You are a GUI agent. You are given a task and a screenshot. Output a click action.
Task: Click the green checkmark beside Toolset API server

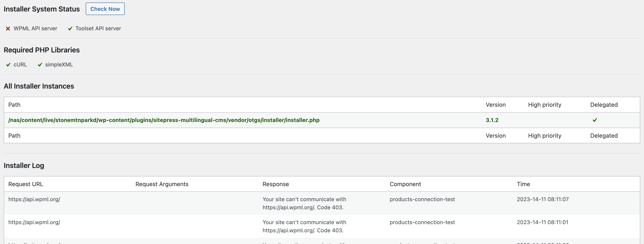pos(70,29)
